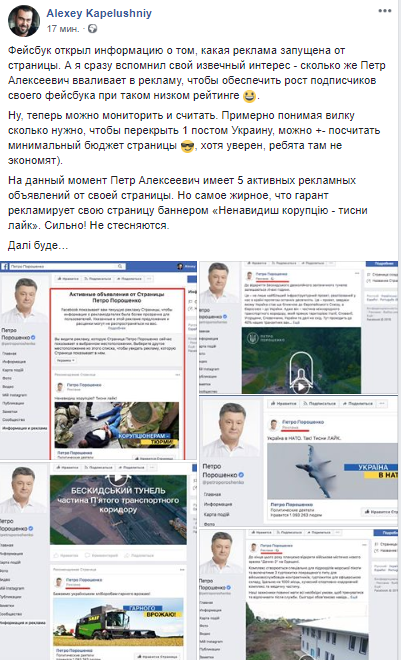This screenshot has width=401, height=660.
Task: Expand the 'Украина' location dropdown in the active ads panel
Action: pos(66,360)
